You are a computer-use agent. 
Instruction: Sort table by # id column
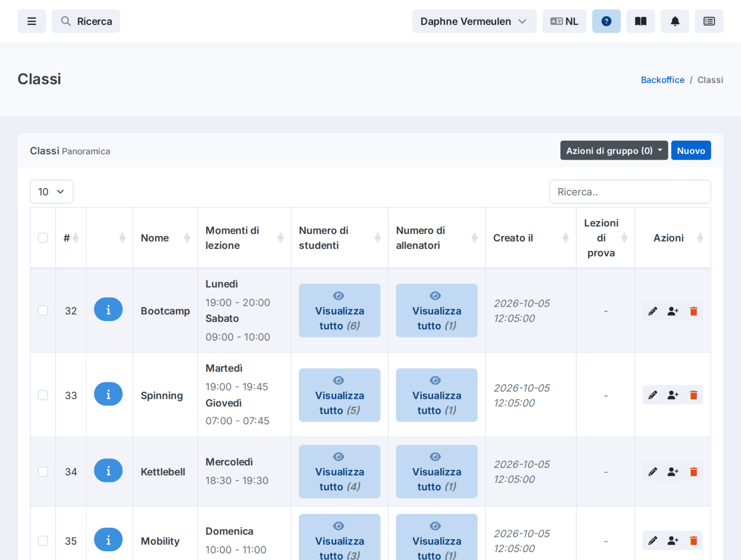point(71,238)
